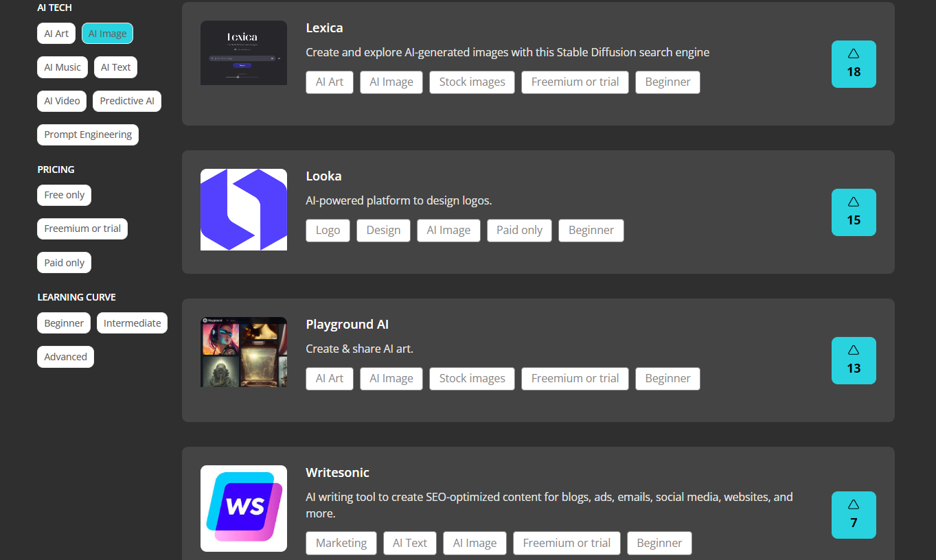The image size is (936, 560).
Task: Open the Writesonic WS logo thumbnail
Action: point(244,509)
